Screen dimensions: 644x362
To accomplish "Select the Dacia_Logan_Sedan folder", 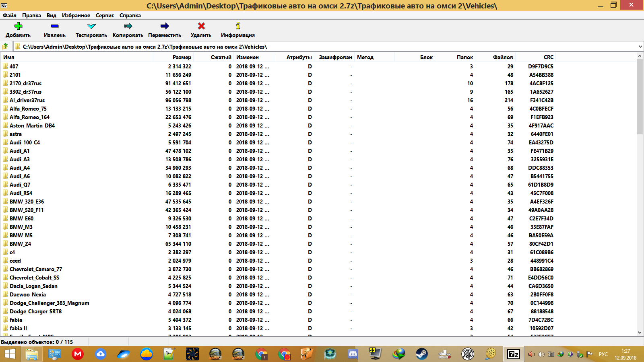I will 33,286.
